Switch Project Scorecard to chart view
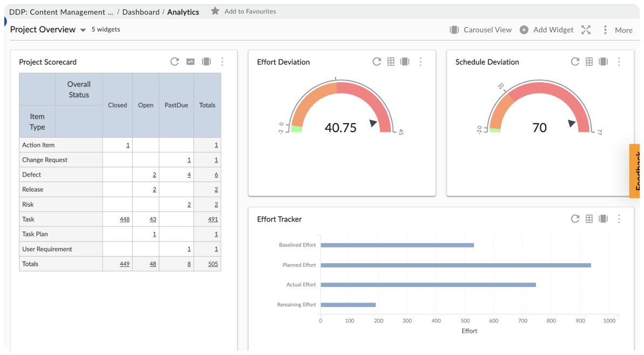Viewport: 644px width, 355px height. tap(191, 62)
